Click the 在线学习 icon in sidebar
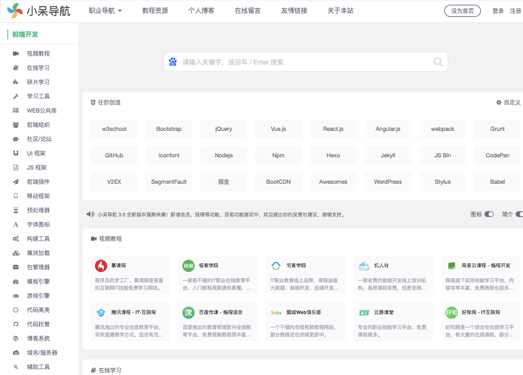The height and width of the screenshot is (375, 523). 16,68
